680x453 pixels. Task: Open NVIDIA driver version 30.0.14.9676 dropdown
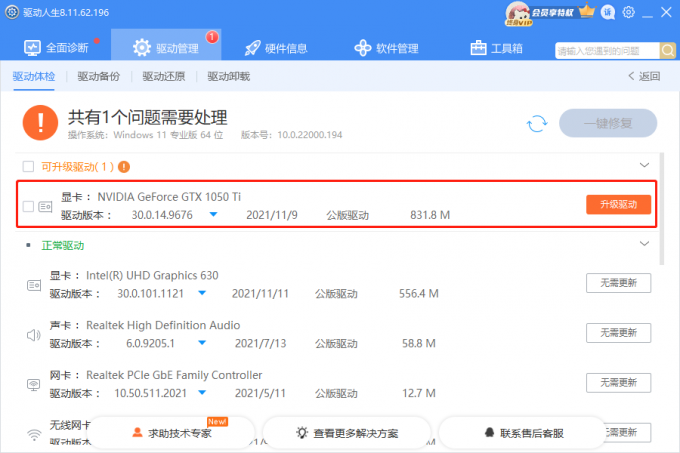[213, 215]
